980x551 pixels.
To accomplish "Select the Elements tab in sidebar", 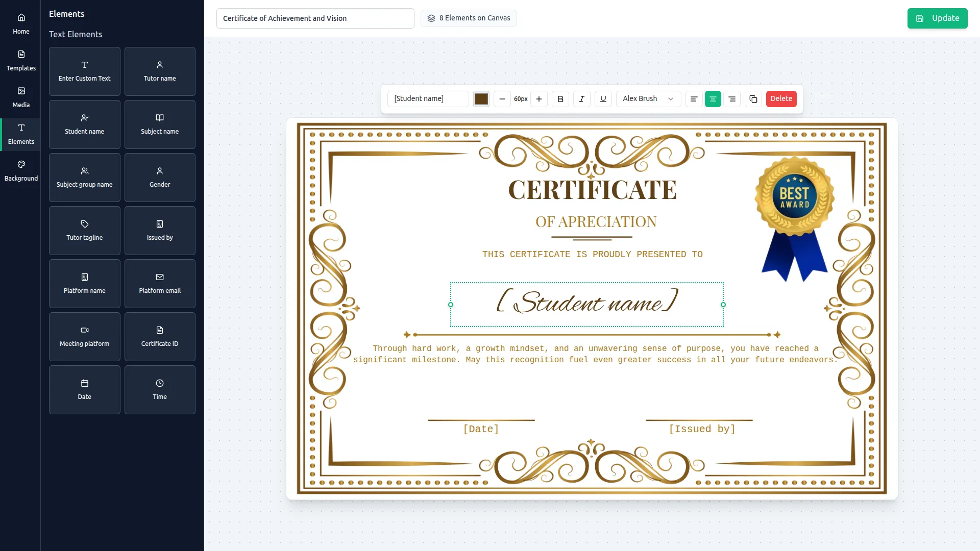I will 20,134.
